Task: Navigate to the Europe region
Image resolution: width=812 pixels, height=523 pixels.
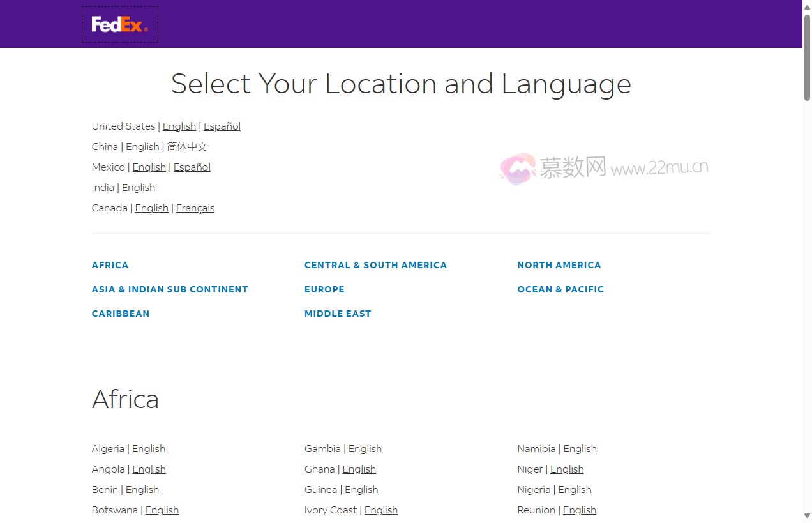Action: pyautogui.click(x=324, y=289)
